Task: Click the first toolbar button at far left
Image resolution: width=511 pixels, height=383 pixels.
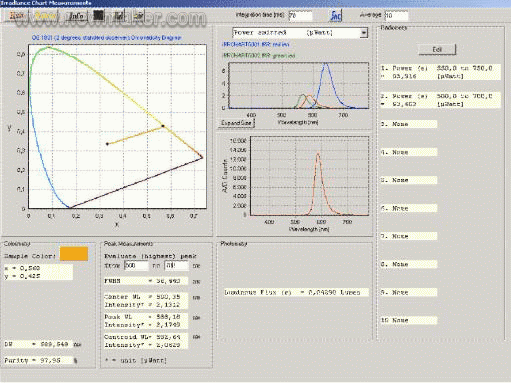Action: [17, 15]
